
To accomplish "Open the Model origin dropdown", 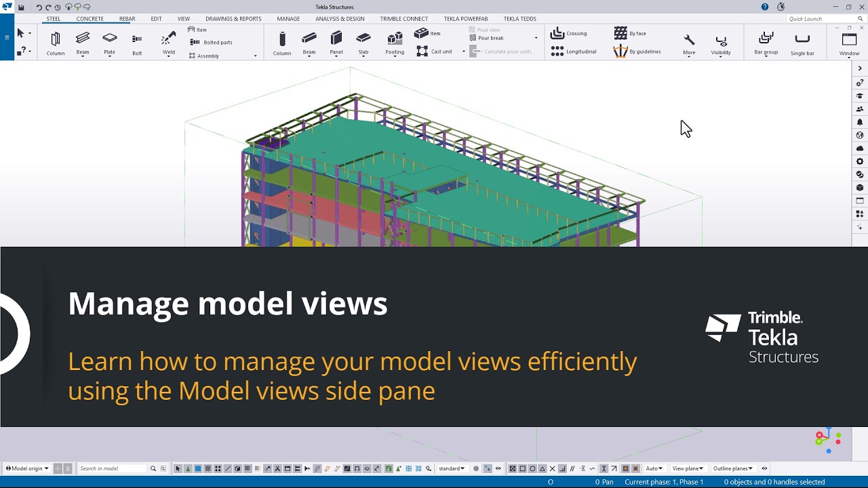I will [27, 468].
